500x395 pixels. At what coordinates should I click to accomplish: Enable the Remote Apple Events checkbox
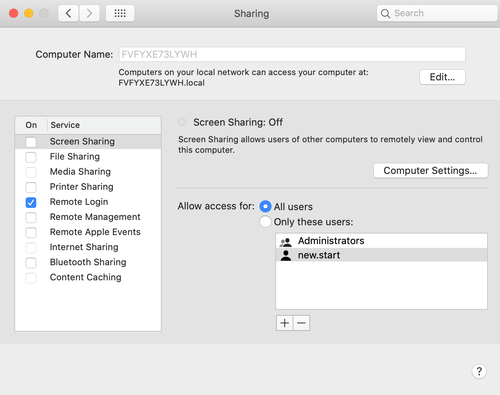coord(31,232)
